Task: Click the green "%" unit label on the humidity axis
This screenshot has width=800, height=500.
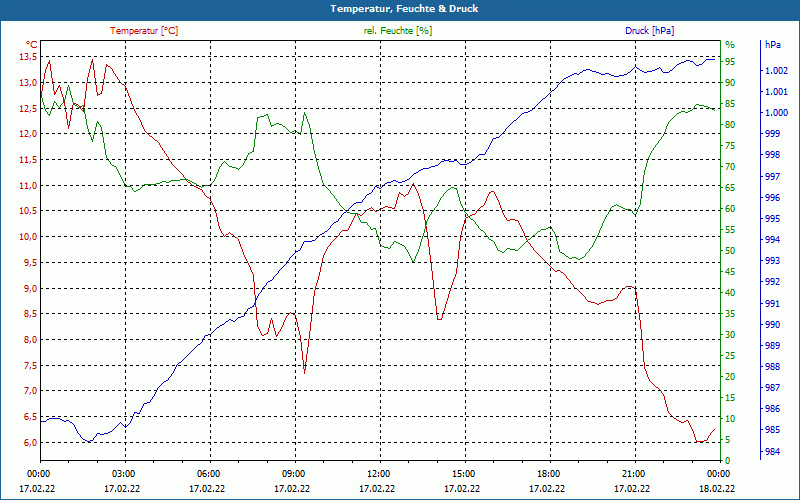Action: click(x=730, y=45)
